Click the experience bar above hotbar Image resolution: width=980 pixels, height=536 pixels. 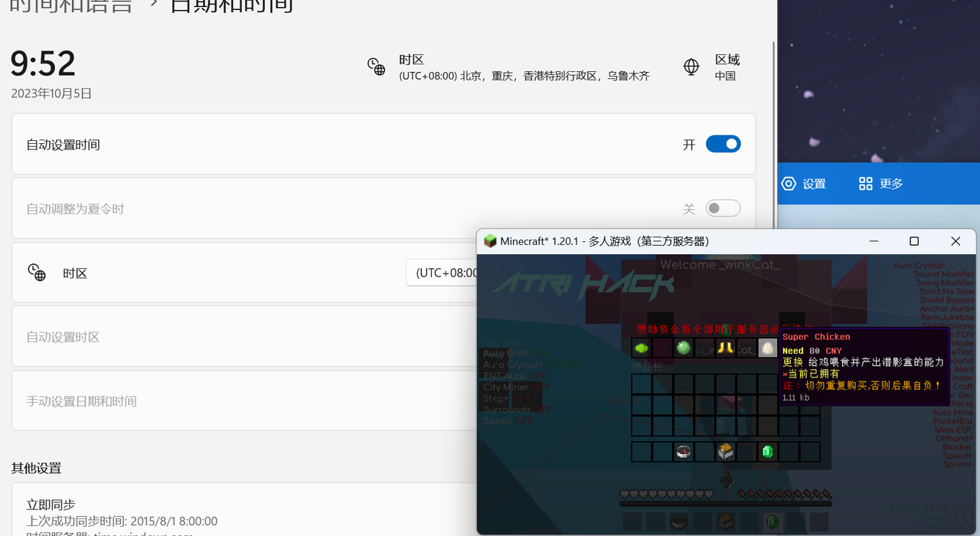click(726, 504)
